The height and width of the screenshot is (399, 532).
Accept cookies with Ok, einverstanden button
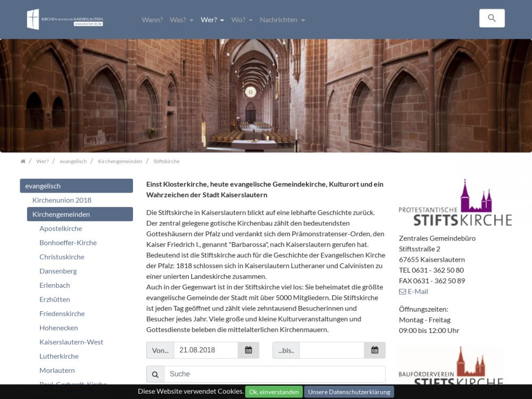point(273,392)
